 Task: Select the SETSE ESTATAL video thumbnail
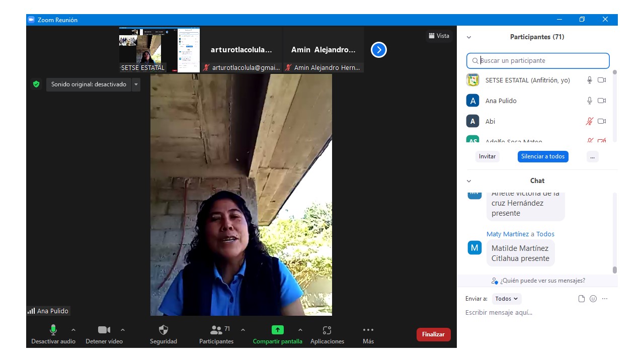pyautogui.click(x=159, y=50)
